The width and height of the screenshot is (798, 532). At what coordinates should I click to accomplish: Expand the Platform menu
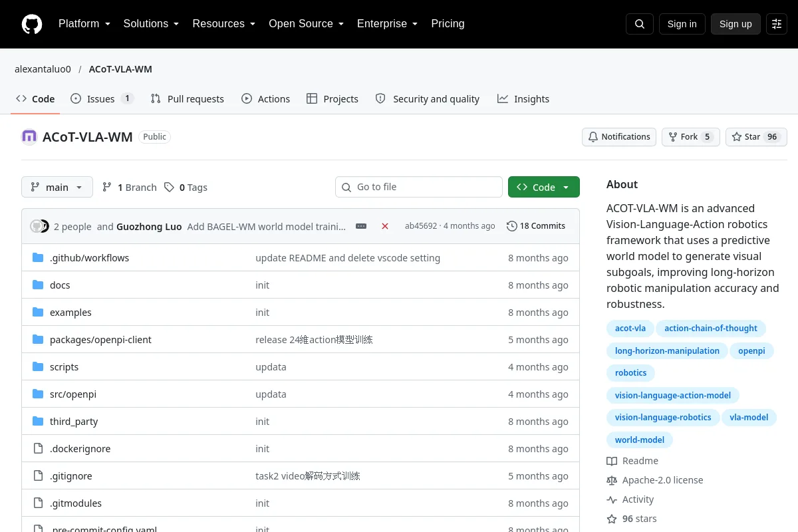coord(84,24)
